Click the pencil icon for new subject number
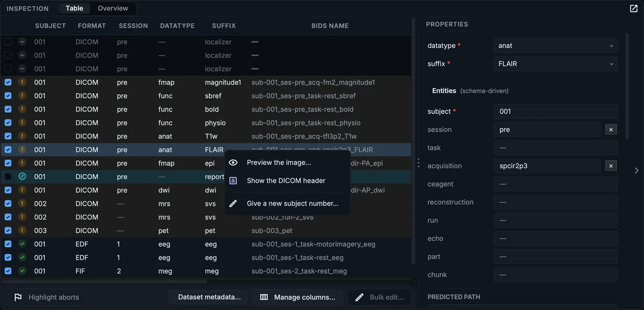Screen dimensions: 644x310 point(233,204)
